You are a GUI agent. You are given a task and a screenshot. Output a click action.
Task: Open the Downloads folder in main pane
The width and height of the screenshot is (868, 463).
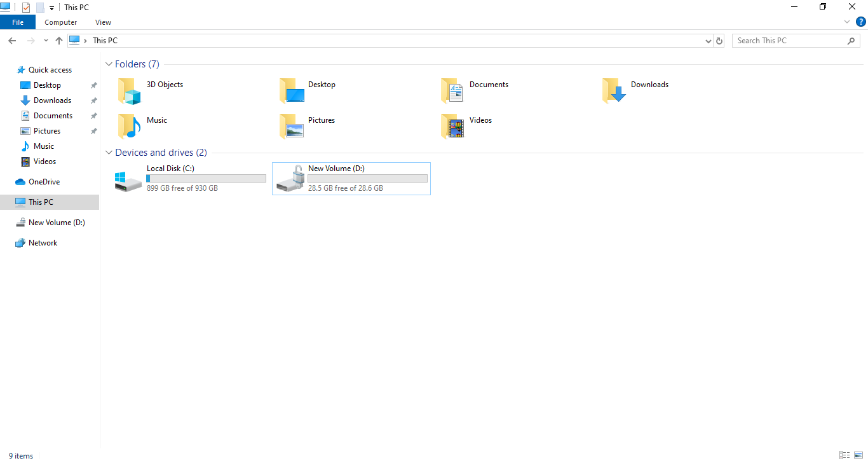614,91
